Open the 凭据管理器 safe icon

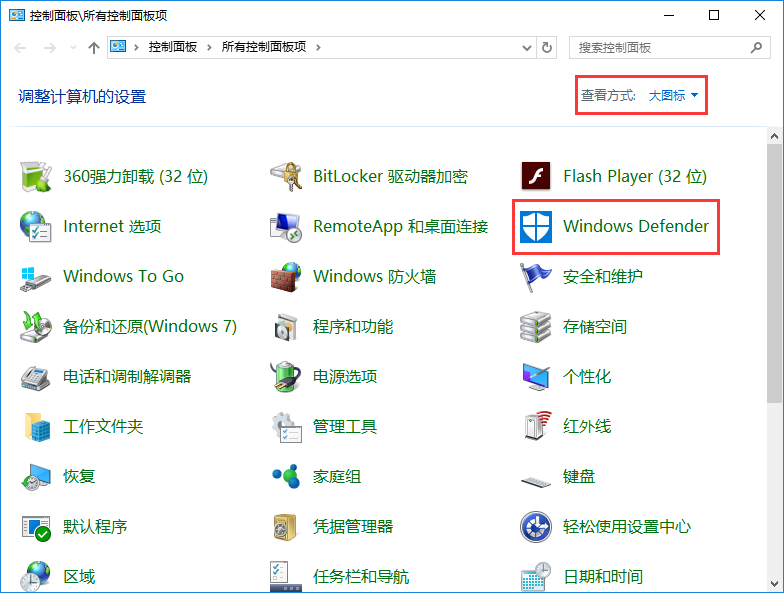(286, 526)
